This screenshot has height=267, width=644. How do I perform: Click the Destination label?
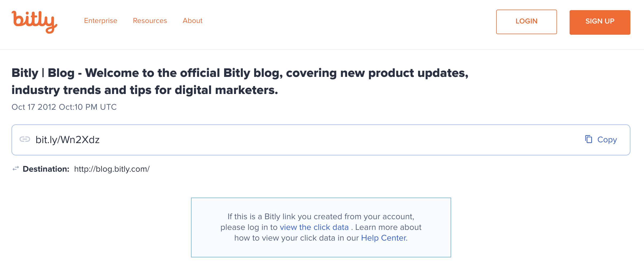46,169
